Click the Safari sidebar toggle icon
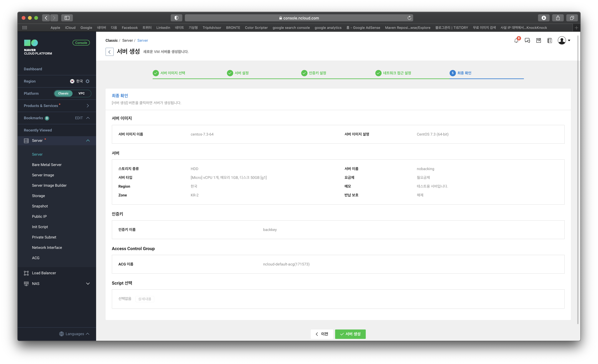 pos(67,18)
